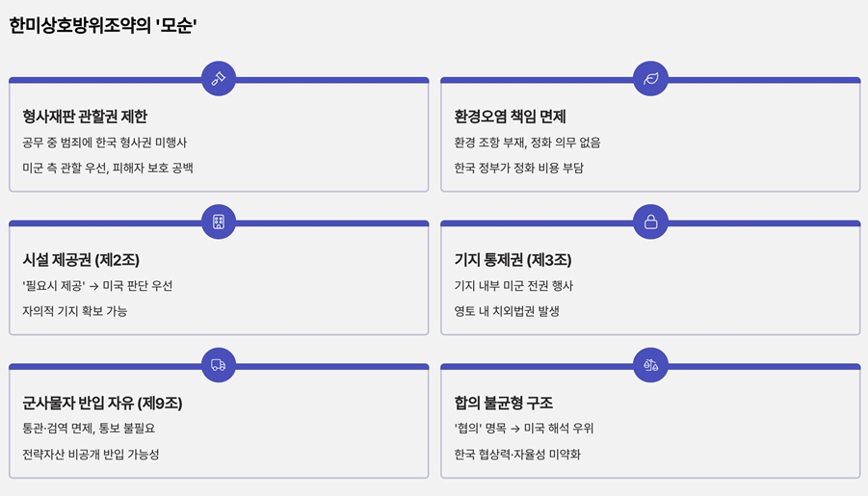Click the line '필요시 제공' → 미국 판단 우선

pos(97,286)
